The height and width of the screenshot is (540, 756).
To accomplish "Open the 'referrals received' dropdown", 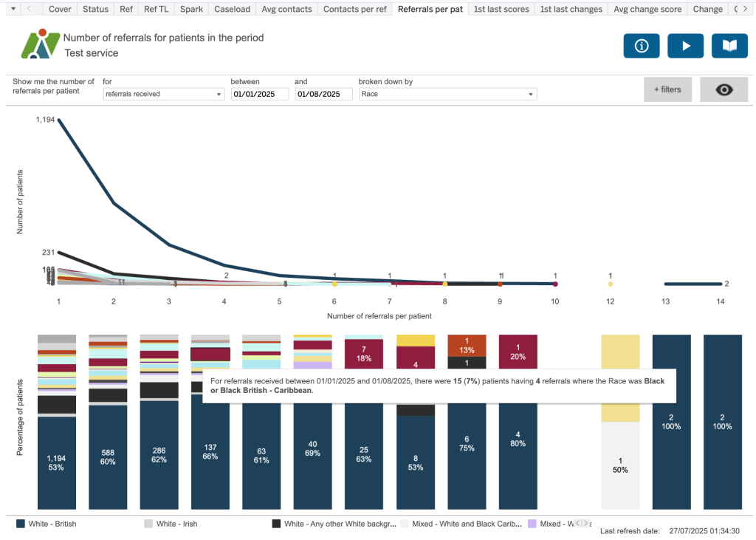I will (x=163, y=95).
